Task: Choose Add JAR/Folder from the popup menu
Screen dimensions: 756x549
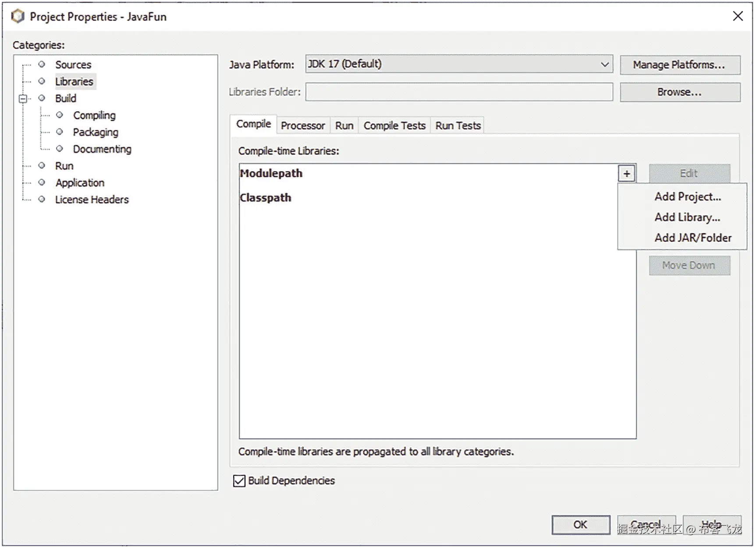Action: click(x=692, y=237)
